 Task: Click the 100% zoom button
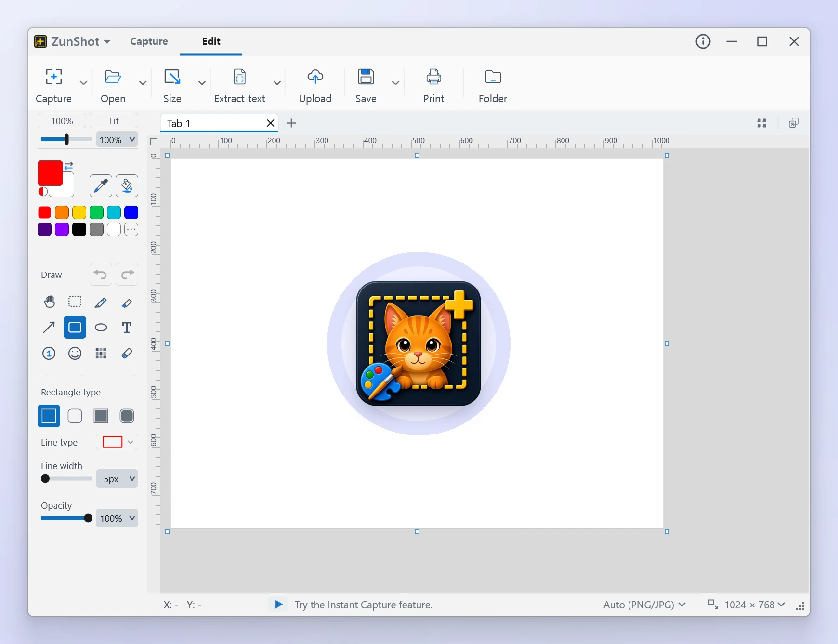coord(62,121)
